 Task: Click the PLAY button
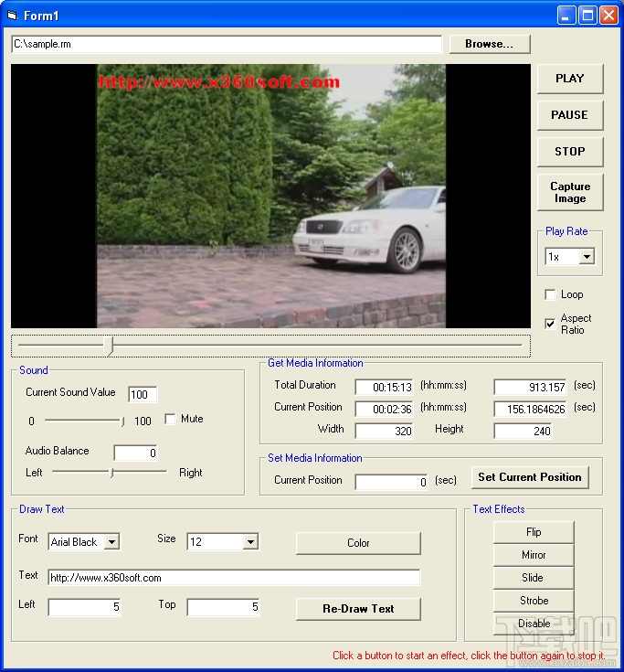(569, 79)
